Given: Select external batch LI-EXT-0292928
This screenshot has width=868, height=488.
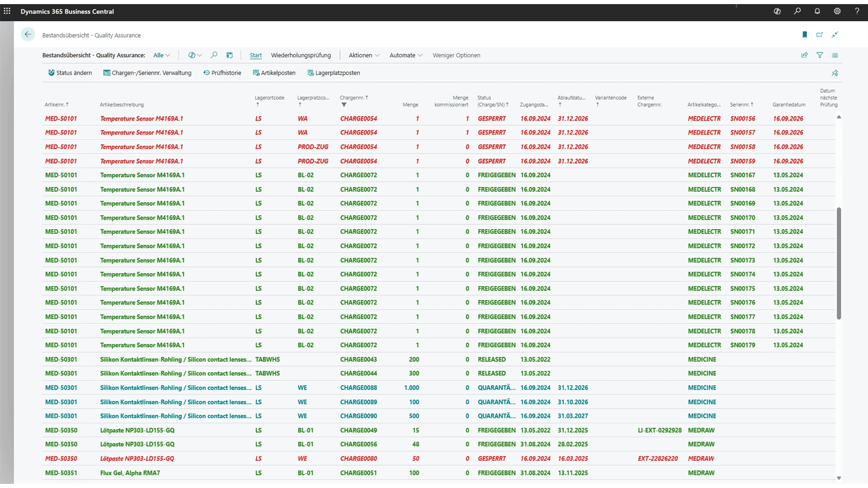Looking at the screenshot, I should pyautogui.click(x=659, y=431).
